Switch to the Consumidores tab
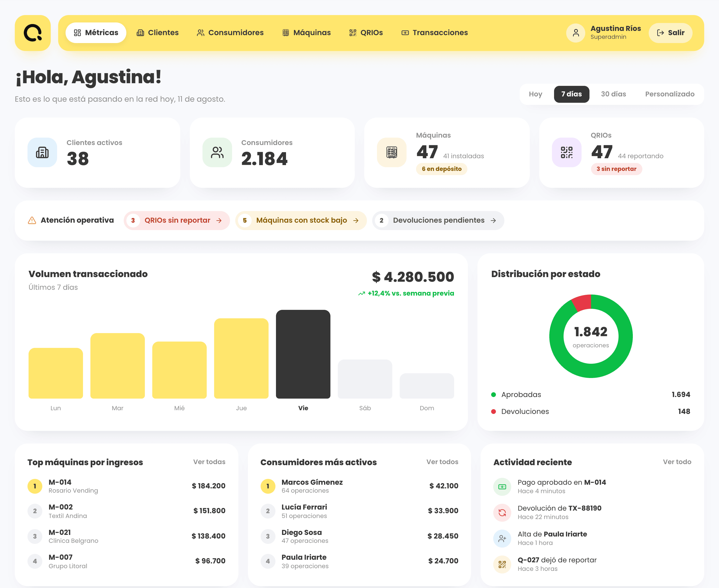Screen dimensions: 719x588 (x=230, y=33)
